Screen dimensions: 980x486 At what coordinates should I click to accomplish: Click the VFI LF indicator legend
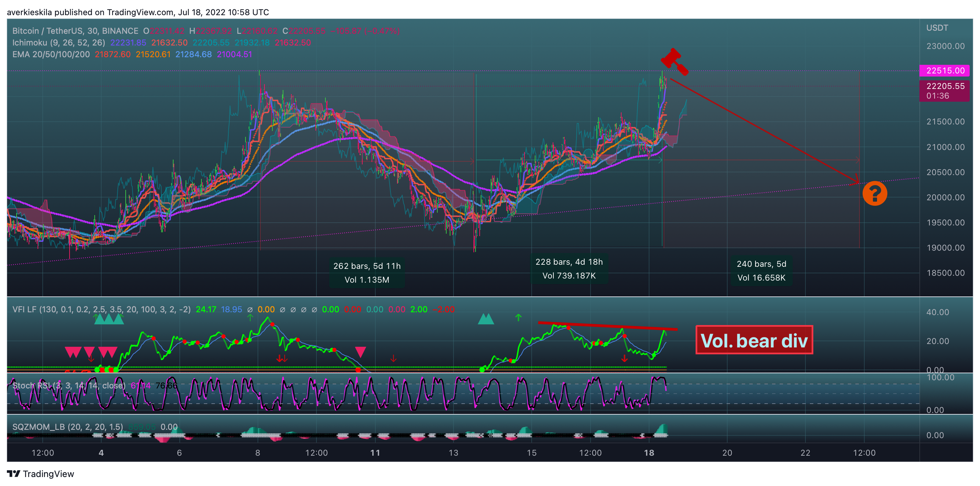coord(102,309)
